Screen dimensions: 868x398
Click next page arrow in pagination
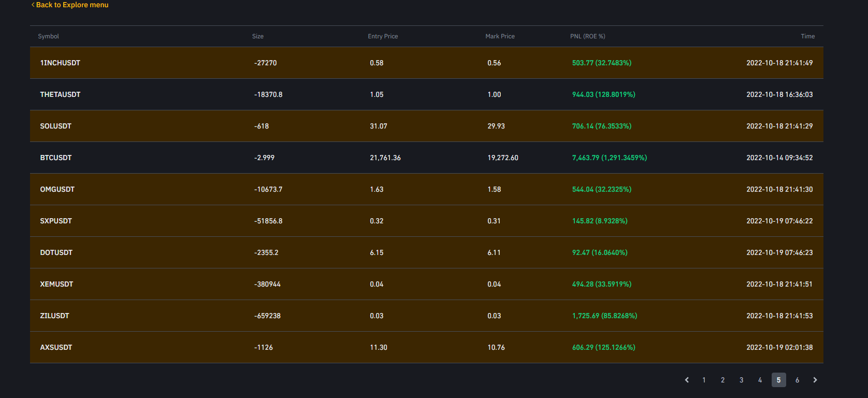point(815,380)
